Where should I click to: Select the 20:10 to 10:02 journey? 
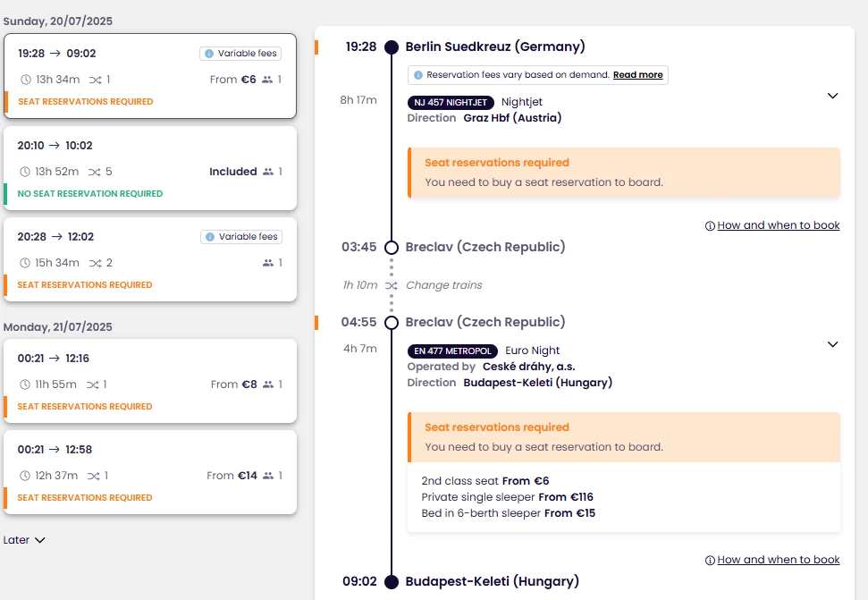pyautogui.click(x=149, y=168)
